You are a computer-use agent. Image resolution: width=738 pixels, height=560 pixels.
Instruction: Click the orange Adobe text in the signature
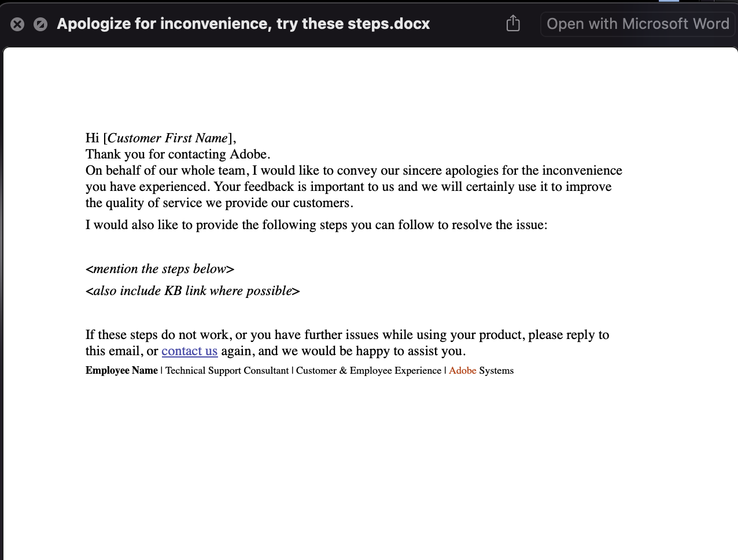[462, 371]
